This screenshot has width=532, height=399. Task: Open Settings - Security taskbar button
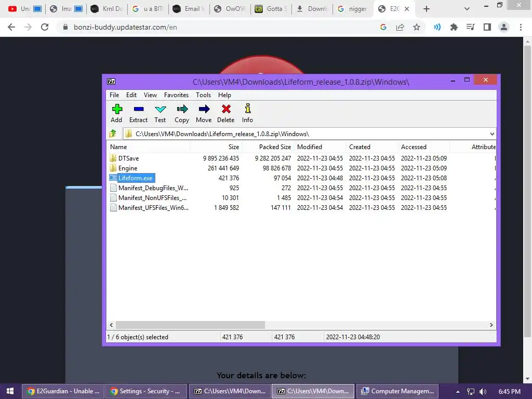point(146,391)
